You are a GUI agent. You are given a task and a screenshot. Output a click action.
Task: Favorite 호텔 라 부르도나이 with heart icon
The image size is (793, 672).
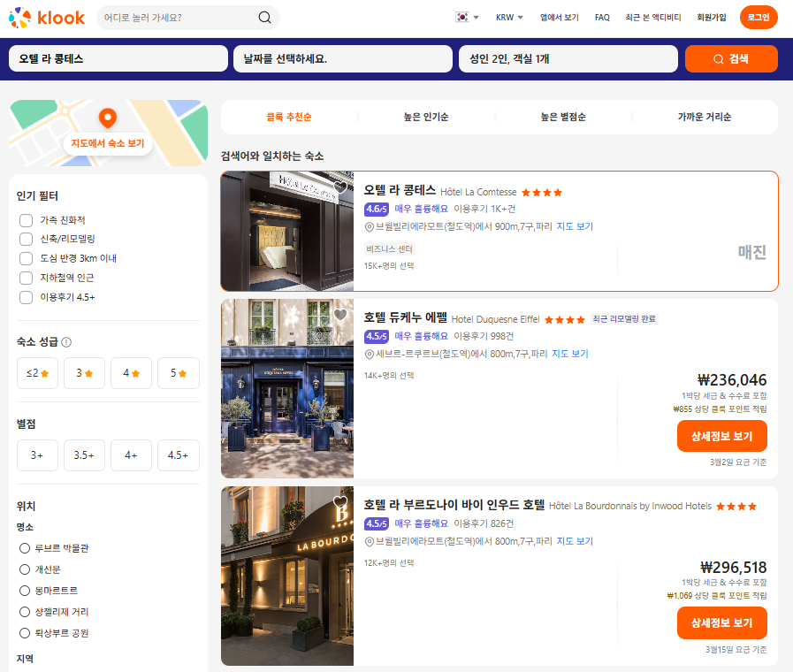click(x=340, y=502)
